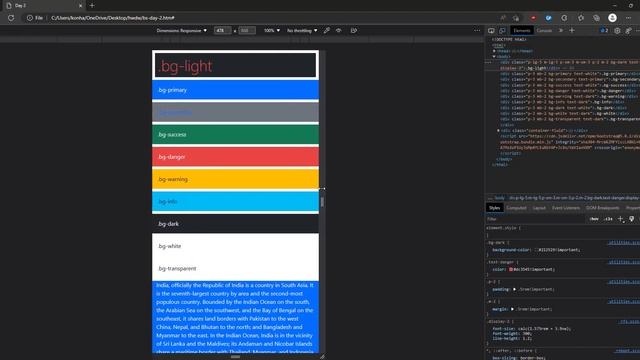
Task: Switch to the Elements tab
Action: [522, 31]
